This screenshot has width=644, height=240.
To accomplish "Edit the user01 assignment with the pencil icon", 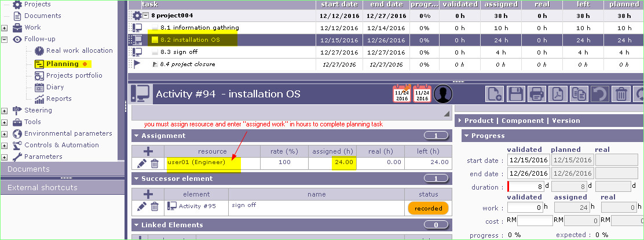I will [141, 163].
